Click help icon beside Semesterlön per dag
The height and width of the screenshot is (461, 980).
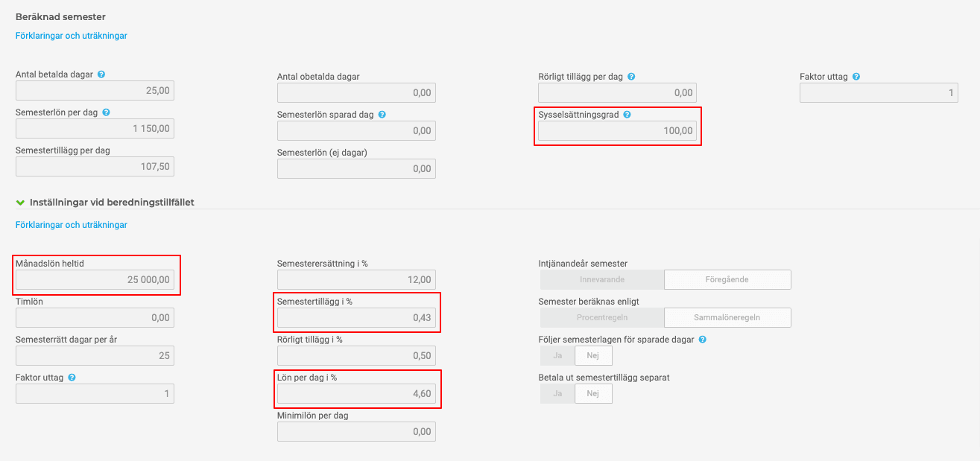106,112
